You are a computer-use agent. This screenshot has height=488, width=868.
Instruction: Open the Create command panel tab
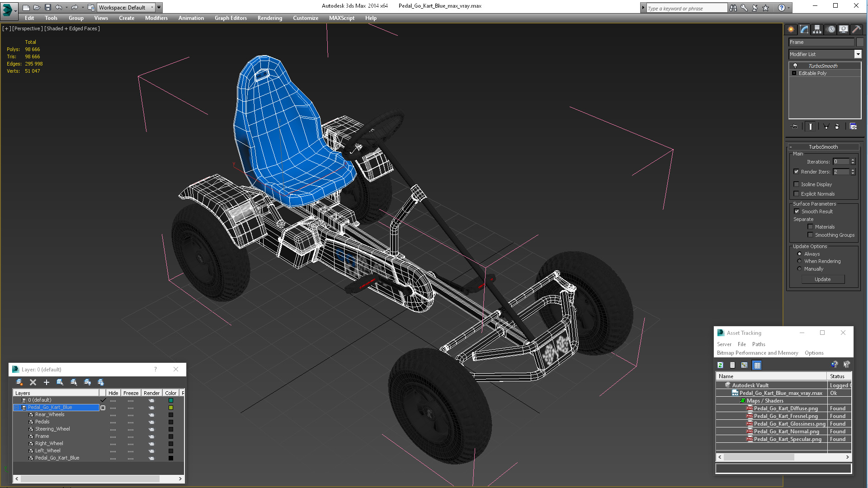tap(791, 29)
